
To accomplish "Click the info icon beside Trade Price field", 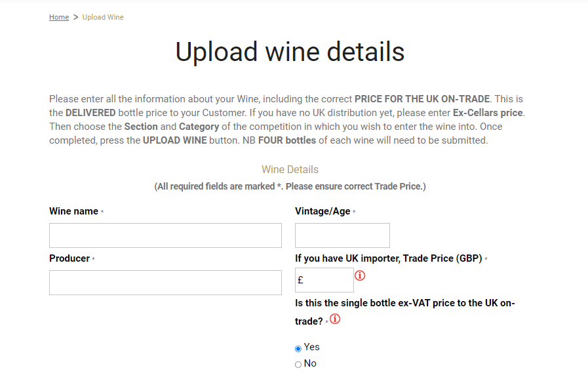I will (360, 276).
